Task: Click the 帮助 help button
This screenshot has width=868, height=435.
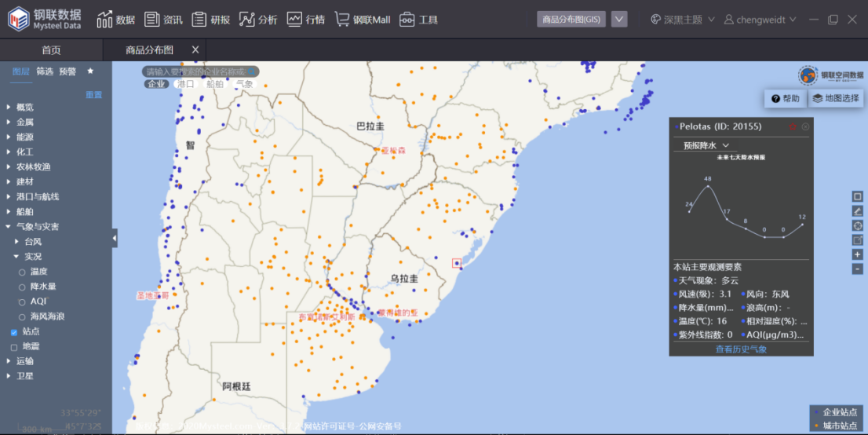Action: point(786,99)
